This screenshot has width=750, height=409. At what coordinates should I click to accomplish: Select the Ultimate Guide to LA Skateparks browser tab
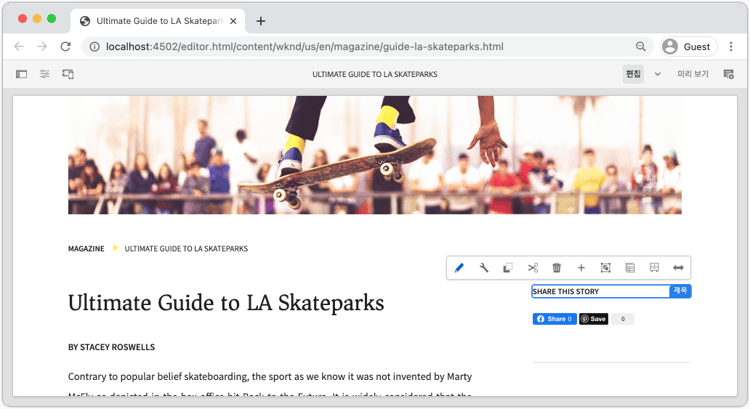click(158, 21)
